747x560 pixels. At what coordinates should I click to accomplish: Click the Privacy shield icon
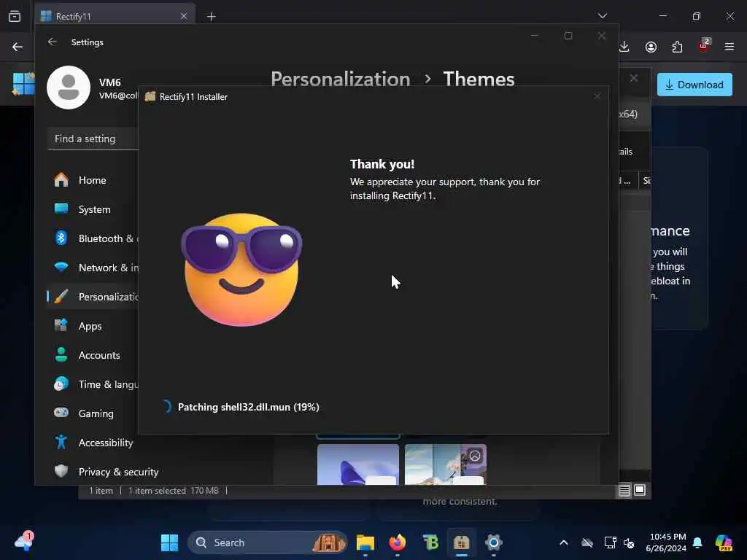[61, 471]
